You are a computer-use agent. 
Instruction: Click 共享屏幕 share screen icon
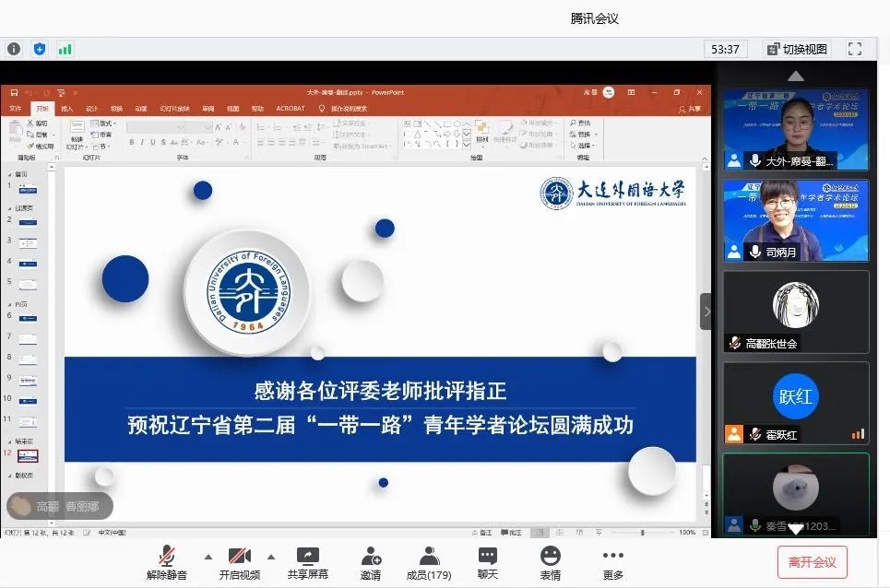[307, 561]
